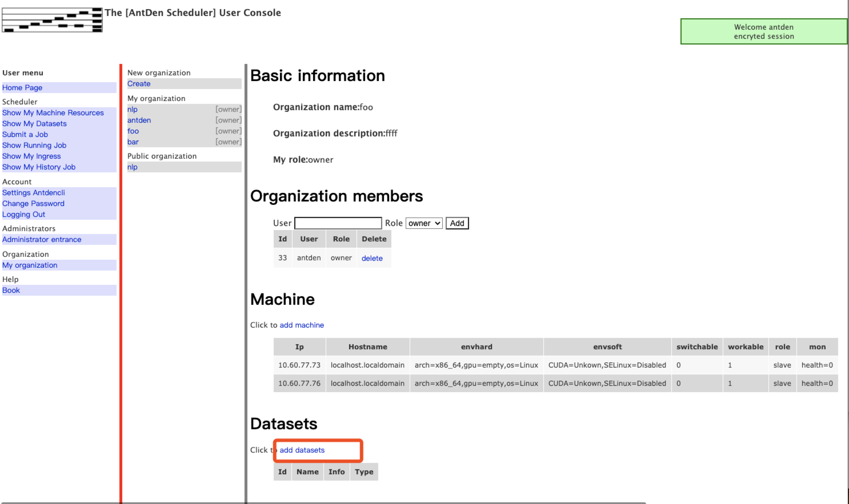Click the Add member button
The height and width of the screenshot is (504, 849).
pos(457,223)
